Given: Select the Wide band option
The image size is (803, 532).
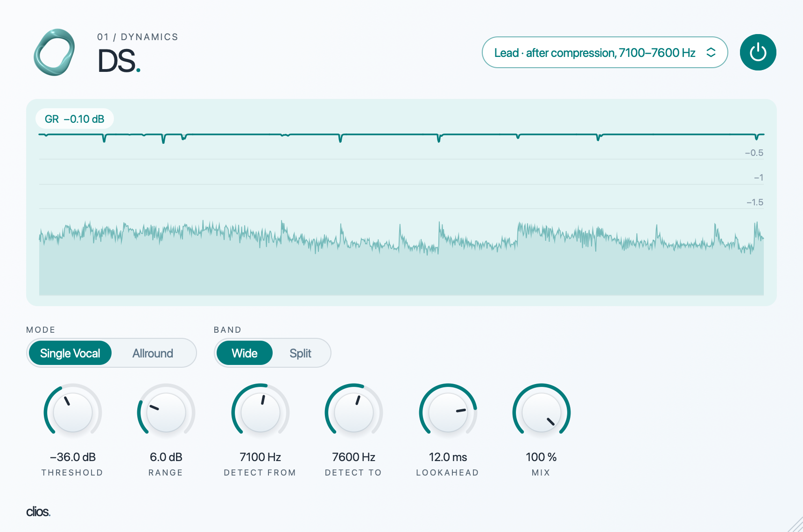Looking at the screenshot, I should (244, 353).
